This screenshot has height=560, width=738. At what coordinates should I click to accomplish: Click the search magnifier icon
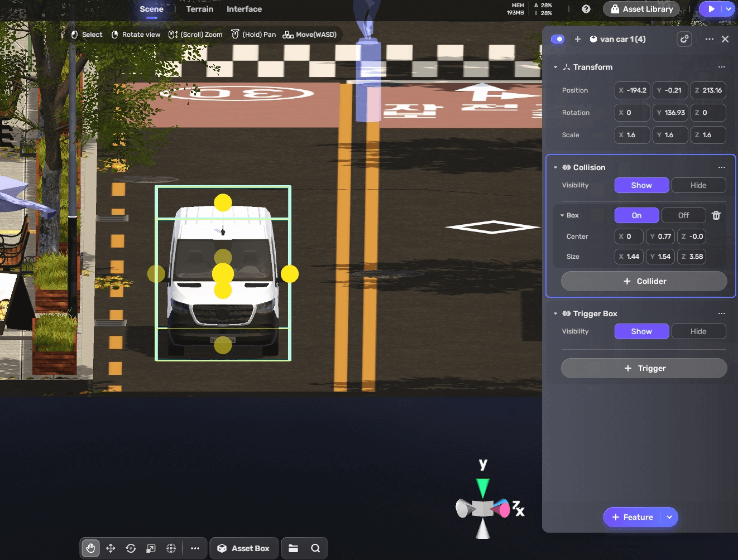315,548
